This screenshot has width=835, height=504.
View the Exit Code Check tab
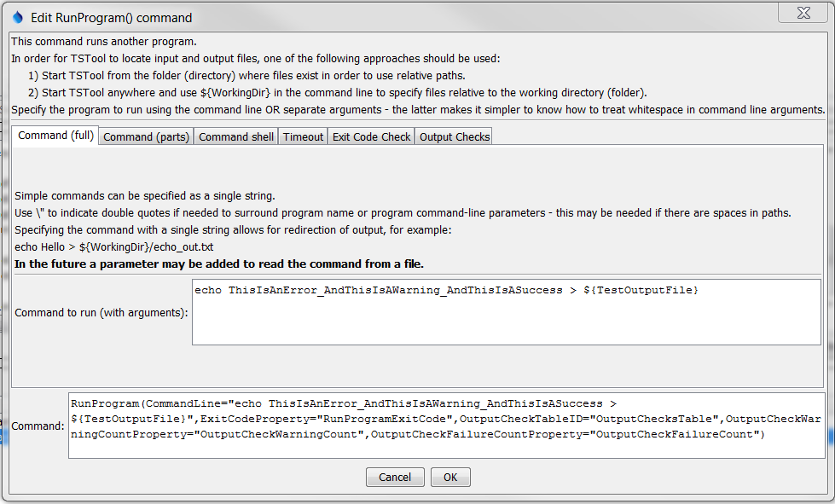point(371,135)
